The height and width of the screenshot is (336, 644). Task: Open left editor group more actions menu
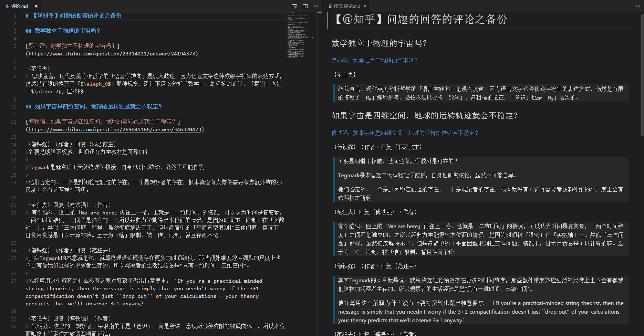click(316, 6)
